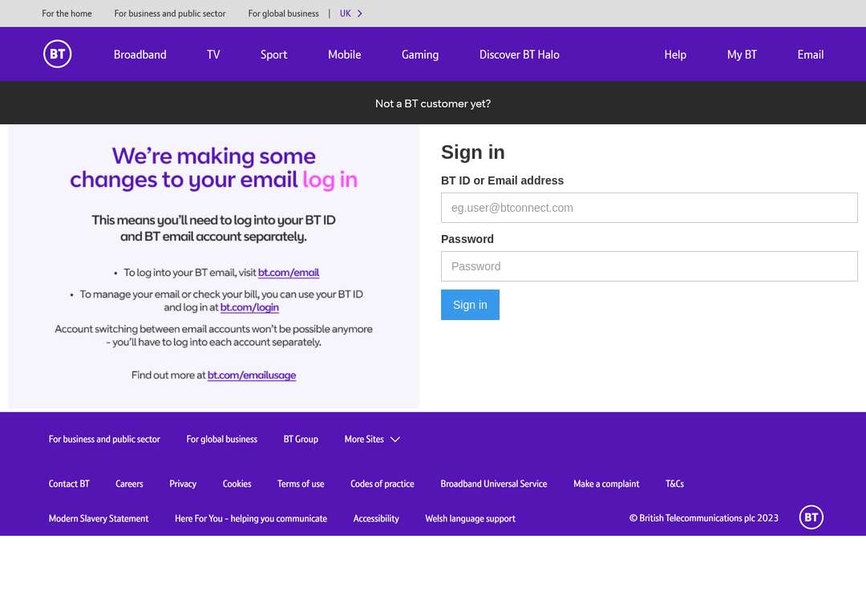Viewport: 866px width, 616px height.
Task: Open the TV menu item
Action: 213,55
